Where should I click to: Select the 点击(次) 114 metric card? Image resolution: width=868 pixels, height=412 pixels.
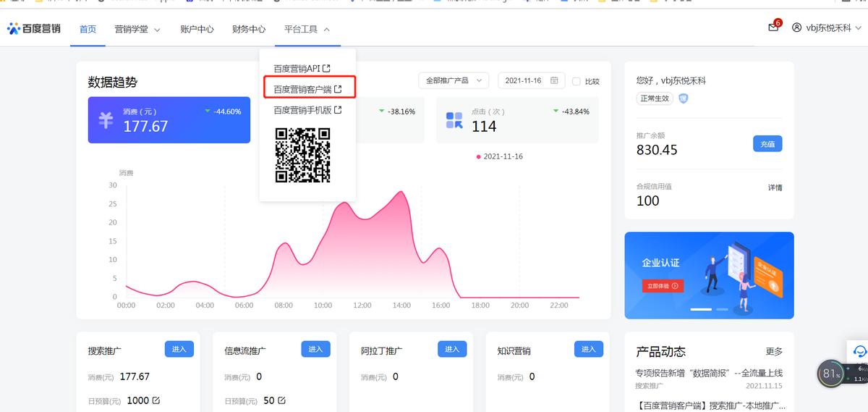517,120
